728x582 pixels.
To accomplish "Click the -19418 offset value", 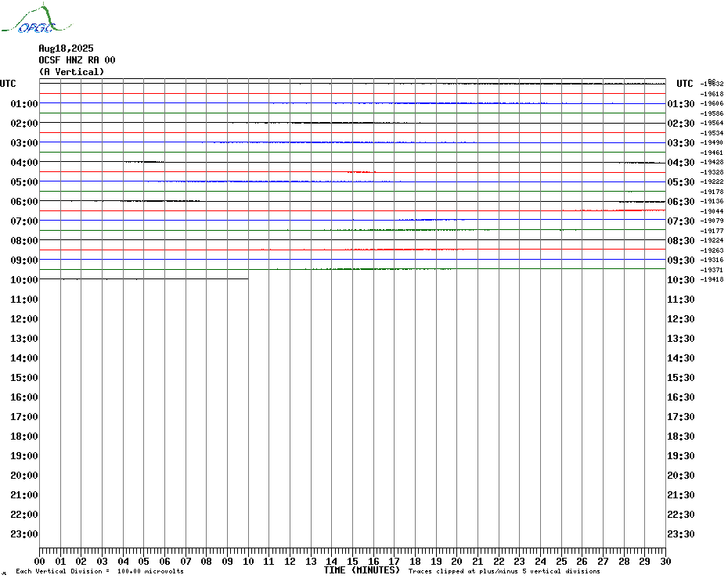I will tap(712, 279).
